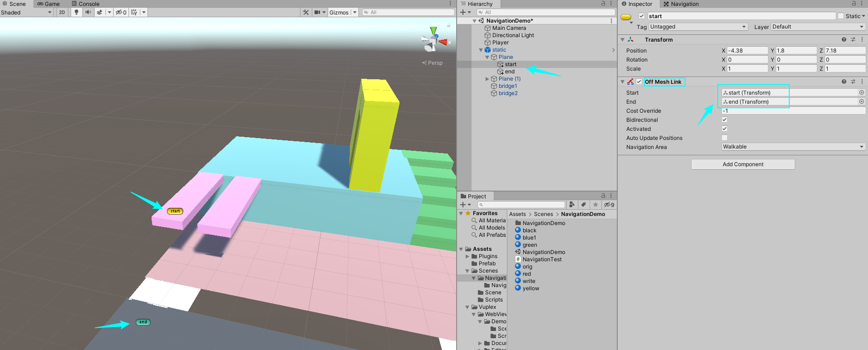Switch to the Navigation tab

point(681,4)
